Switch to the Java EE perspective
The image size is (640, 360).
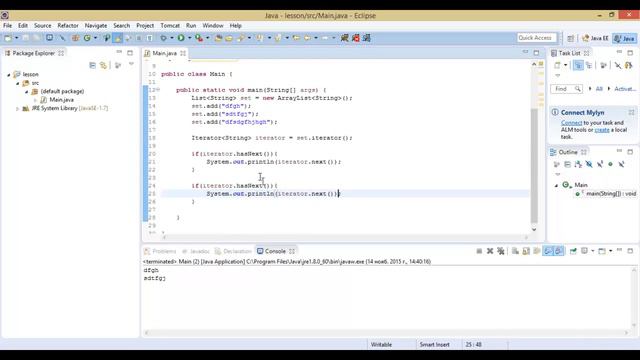point(595,38)
